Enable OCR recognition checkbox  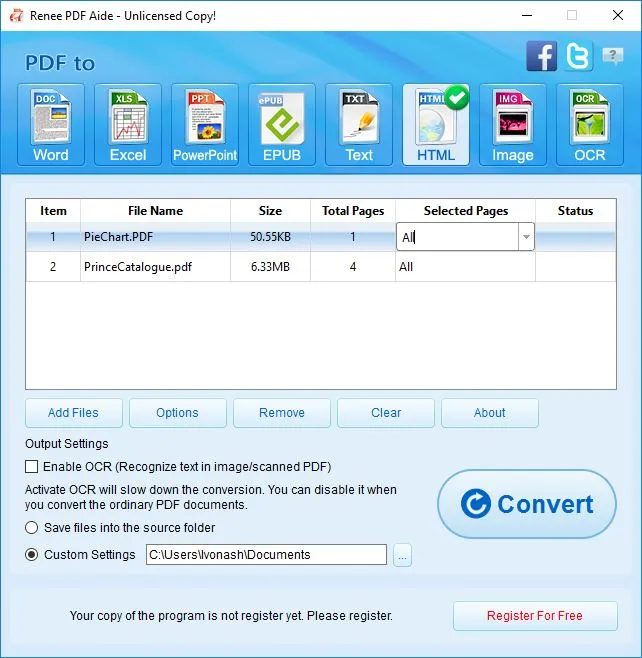click(31, 467)
